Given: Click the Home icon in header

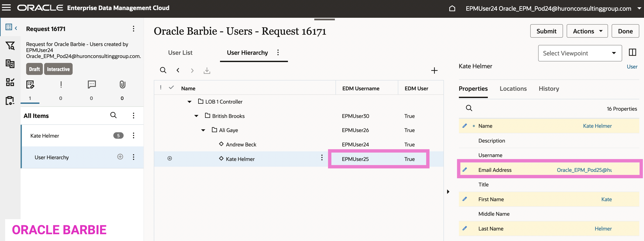Looking at the screenshot, I should pos(452,9).
